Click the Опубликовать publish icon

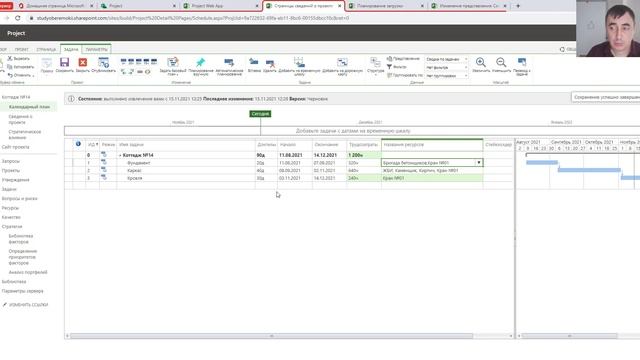point(103,62)
